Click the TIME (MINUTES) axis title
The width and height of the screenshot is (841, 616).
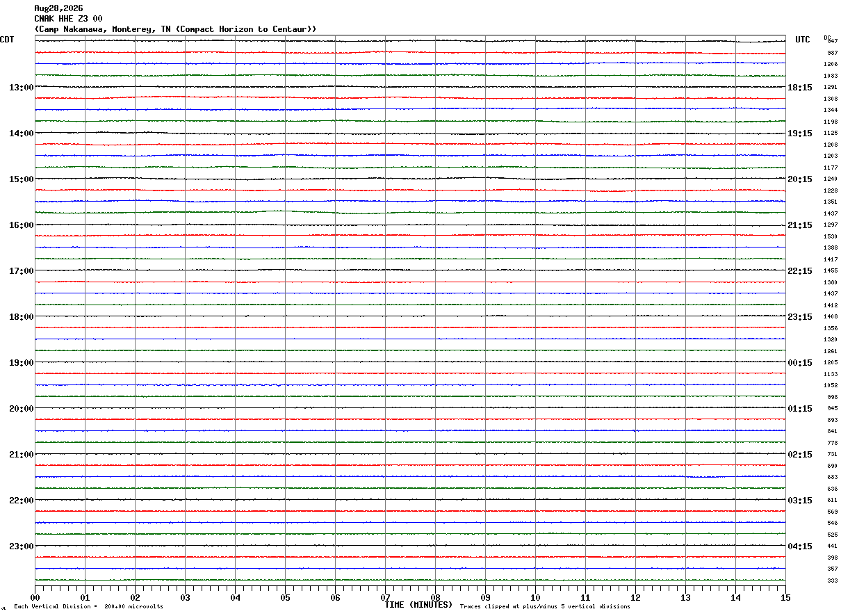pyautogui.click(x=418, y=605)
